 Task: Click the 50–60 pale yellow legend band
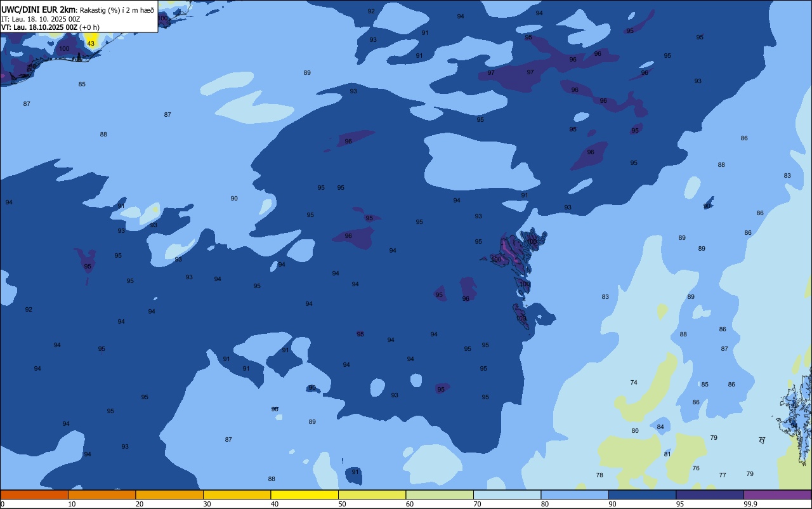tap(372, 494)
